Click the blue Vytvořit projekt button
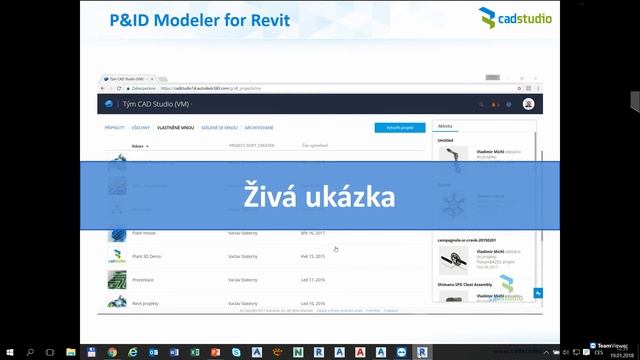The height and width of the screenshot is (360, 640). (400, 128)
